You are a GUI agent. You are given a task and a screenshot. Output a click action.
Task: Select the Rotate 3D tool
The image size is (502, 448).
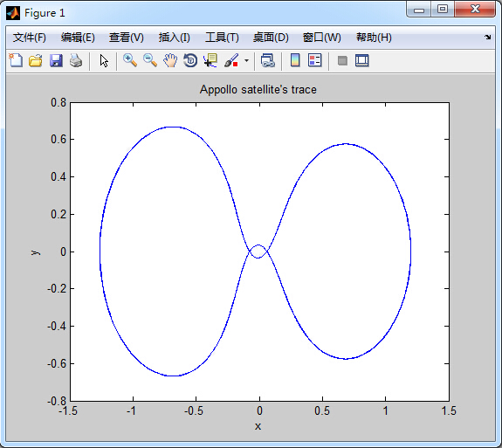pyautogui.click(x=190, y=60)
